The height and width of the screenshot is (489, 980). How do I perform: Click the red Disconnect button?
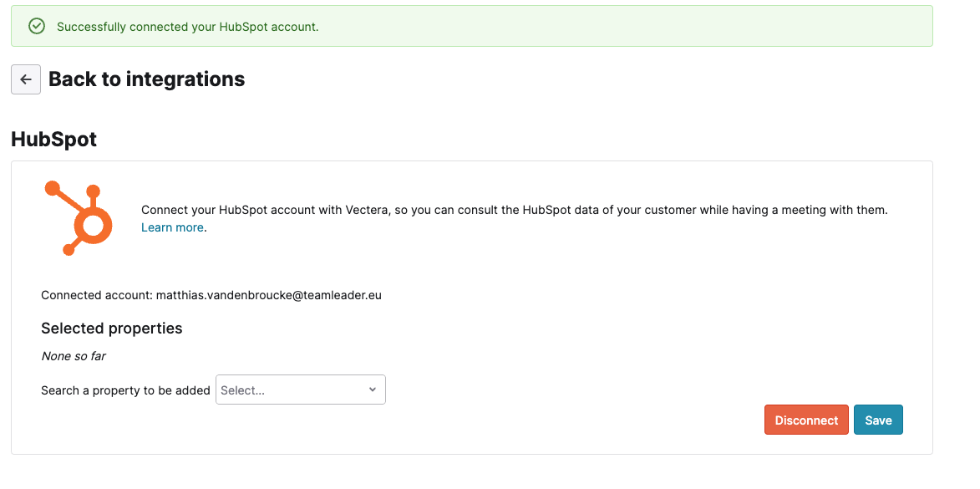(x=806, y=420)
